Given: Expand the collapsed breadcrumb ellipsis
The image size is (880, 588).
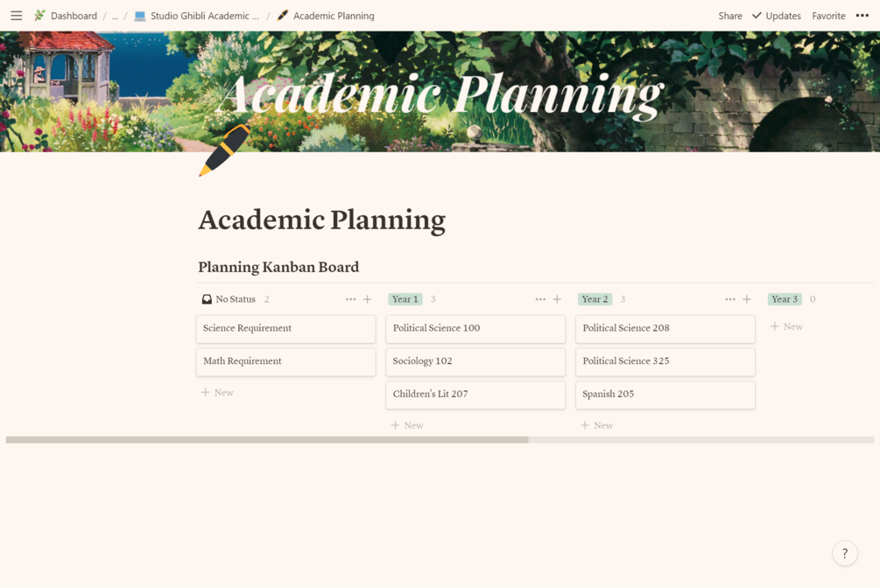Looking at the screenshot, I should (x=115, y=16).
